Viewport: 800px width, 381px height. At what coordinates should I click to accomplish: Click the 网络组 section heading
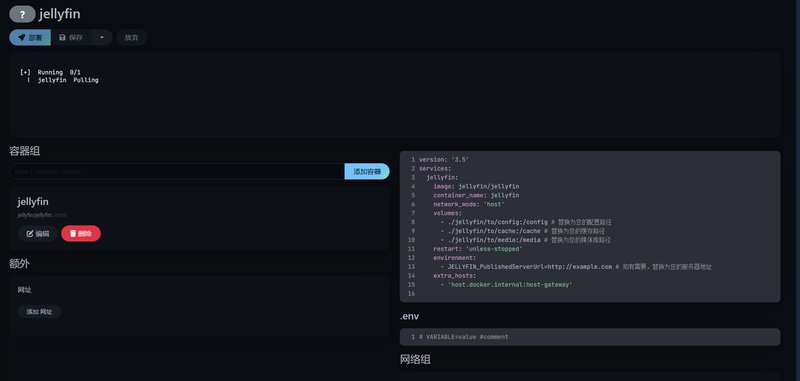[415, 359]
